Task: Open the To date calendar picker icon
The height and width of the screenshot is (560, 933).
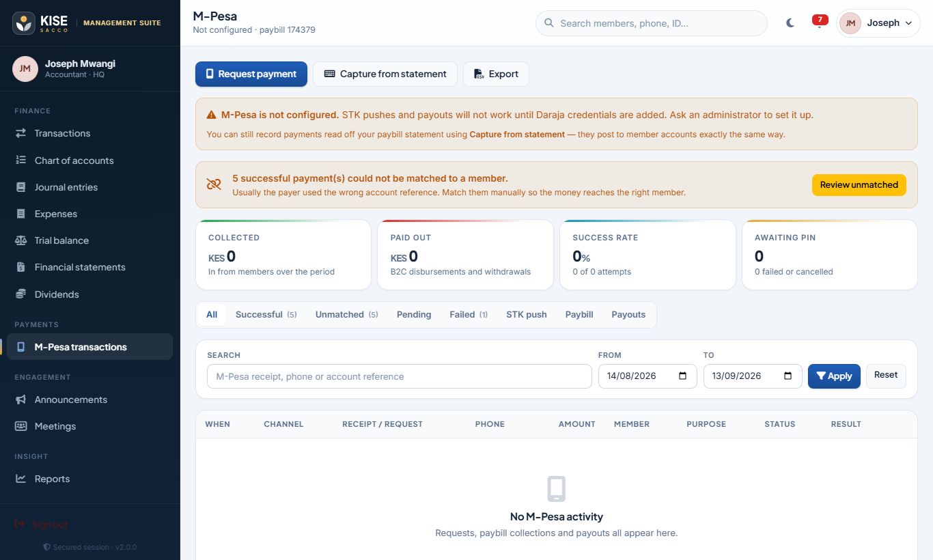Action: point(788,376)
